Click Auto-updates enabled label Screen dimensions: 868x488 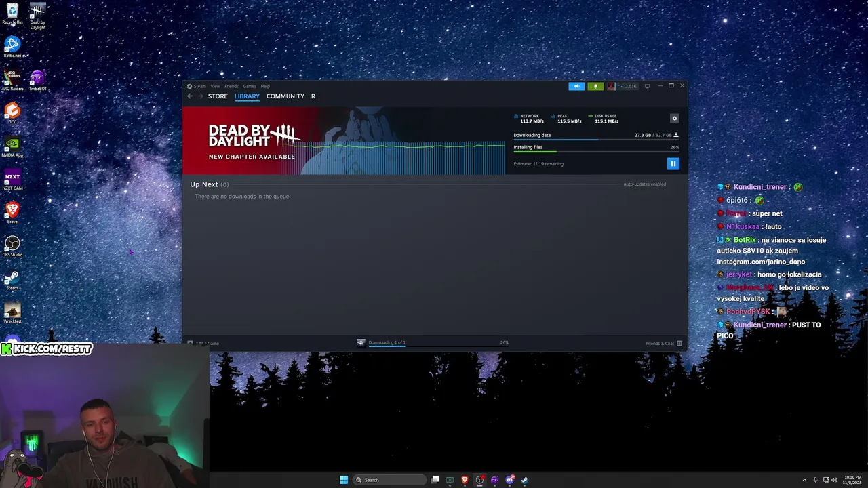(x=645, y=184)
